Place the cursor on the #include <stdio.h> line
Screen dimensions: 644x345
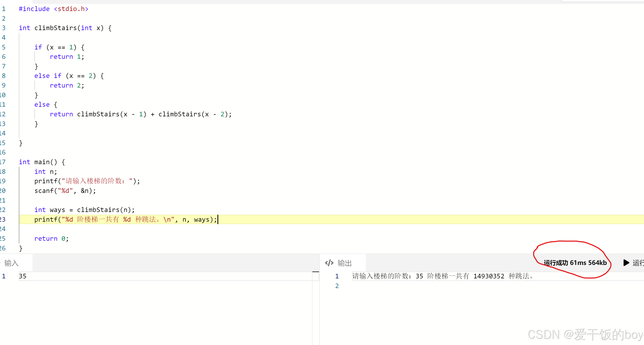[53, 9]
